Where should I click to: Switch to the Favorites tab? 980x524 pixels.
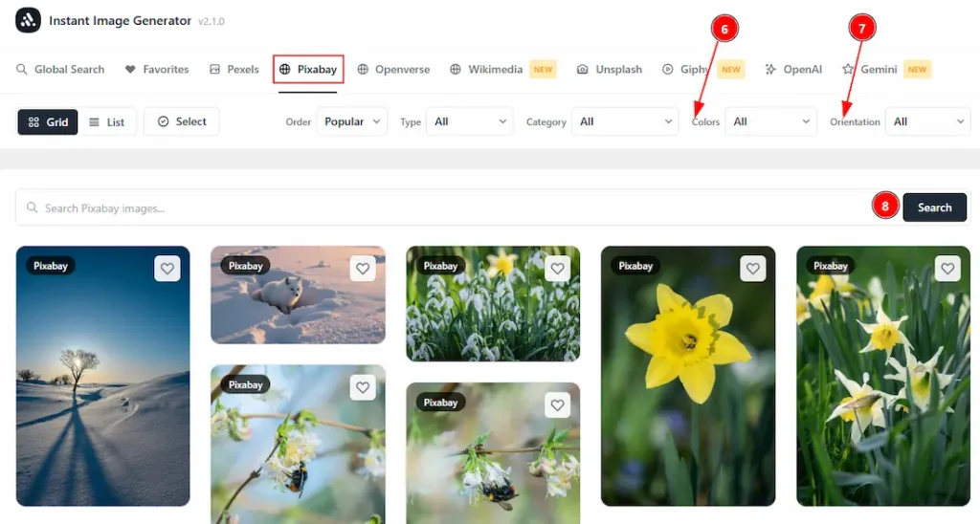tap(157, 70)
